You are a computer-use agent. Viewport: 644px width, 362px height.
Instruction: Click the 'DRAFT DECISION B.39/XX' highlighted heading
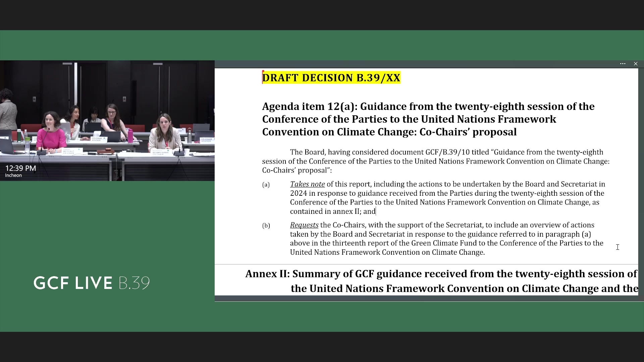click(x=331, y=78)
